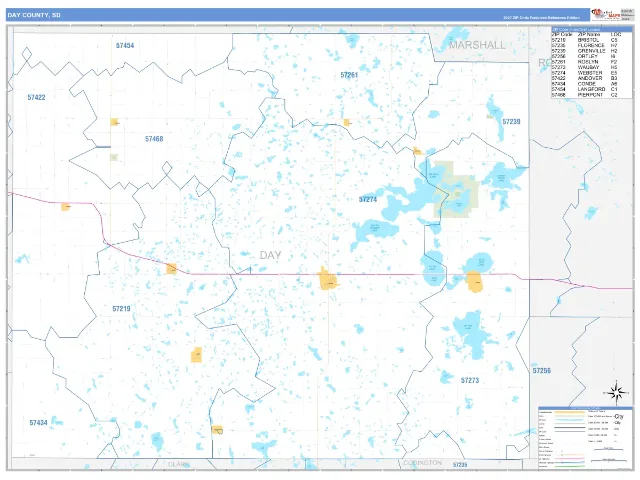This screenshot has height=480, width=640.
Task: Click the edition subtitle in the blue title bar
Action: (x=541, y=18)
